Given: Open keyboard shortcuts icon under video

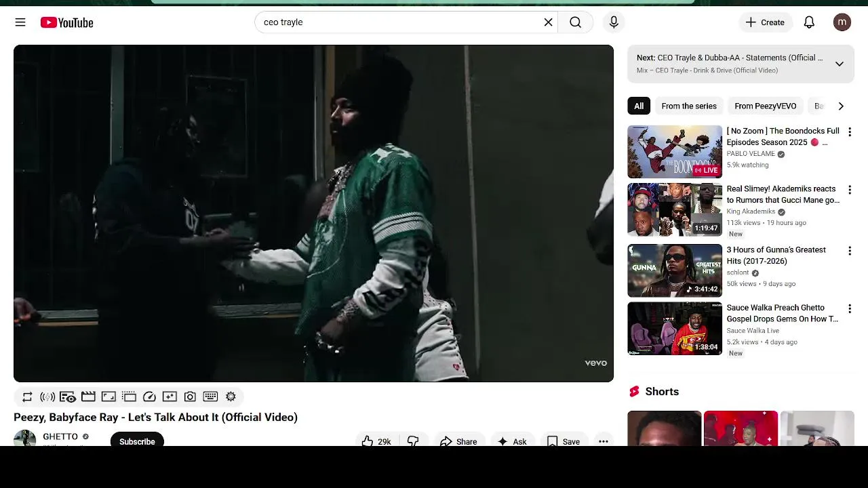Looking at the screenshot, I should click(210, 396).
